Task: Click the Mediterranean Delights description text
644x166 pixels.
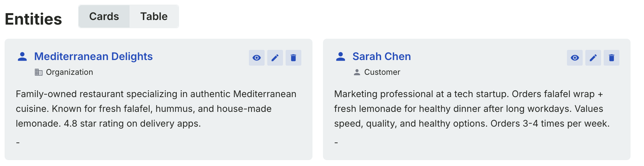Action: pos(156,109)
